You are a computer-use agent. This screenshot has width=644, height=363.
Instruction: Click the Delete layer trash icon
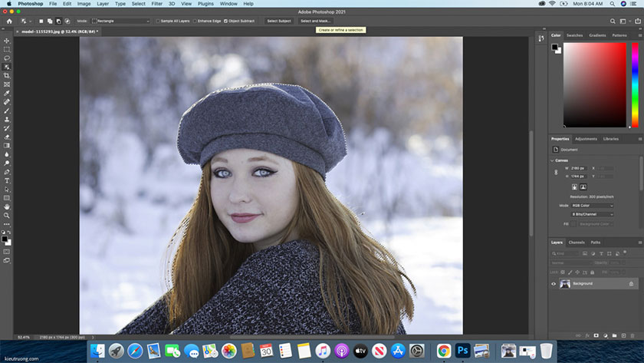[632, 335]
